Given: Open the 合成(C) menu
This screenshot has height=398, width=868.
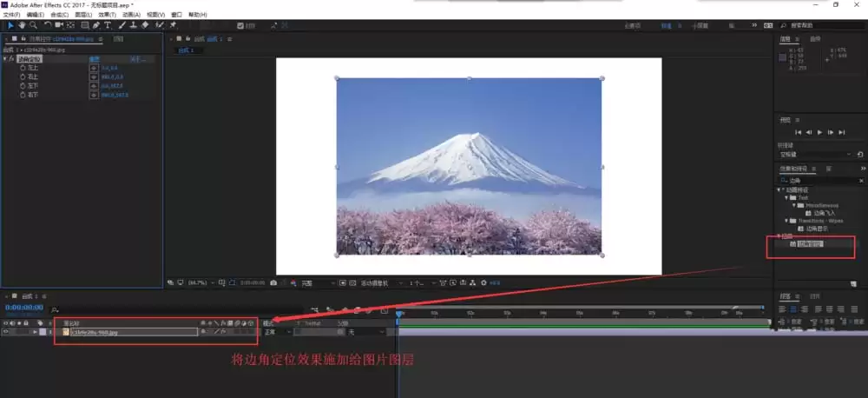Looking at the screenshot, I should pos(59,15).
